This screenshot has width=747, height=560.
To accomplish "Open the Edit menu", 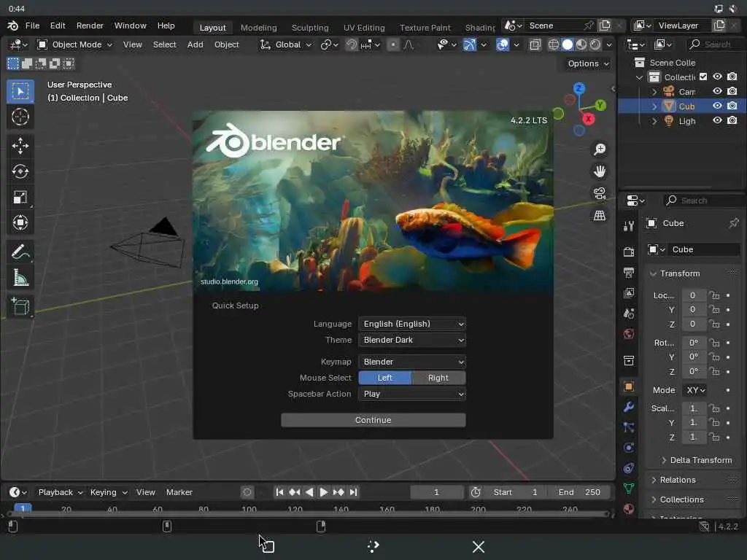I will [58, 26].
